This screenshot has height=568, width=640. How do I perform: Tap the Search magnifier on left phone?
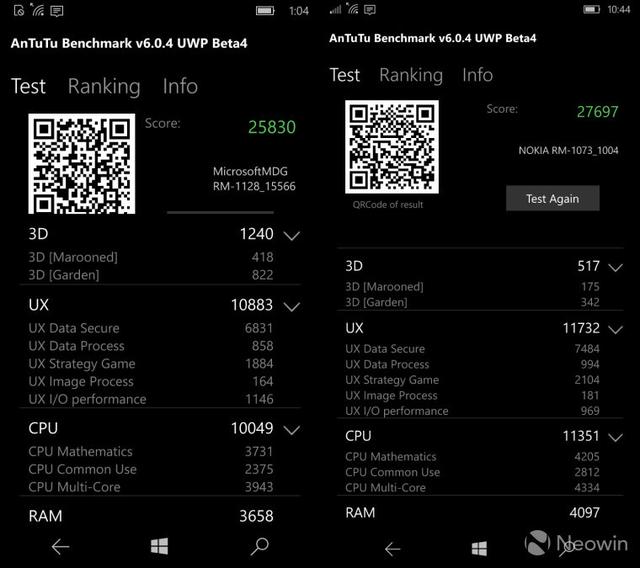pyautogui.click(x=260, y=546)
